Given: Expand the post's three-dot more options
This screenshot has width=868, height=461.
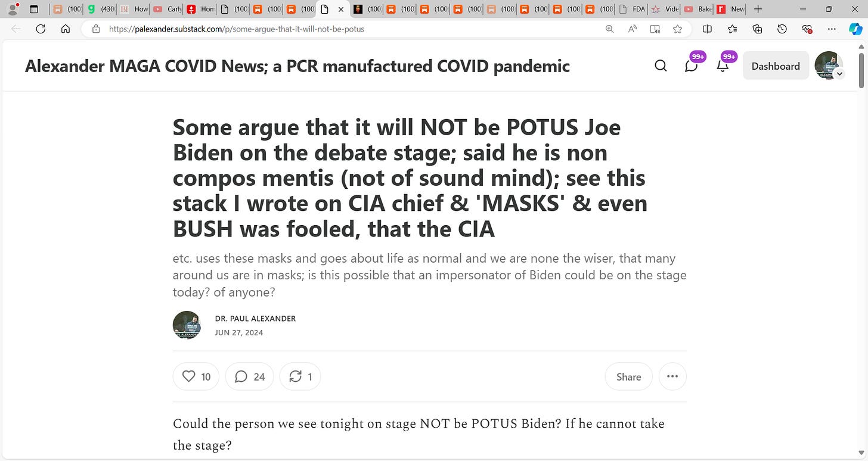Looking at the screenshot, I should (672, 376).
